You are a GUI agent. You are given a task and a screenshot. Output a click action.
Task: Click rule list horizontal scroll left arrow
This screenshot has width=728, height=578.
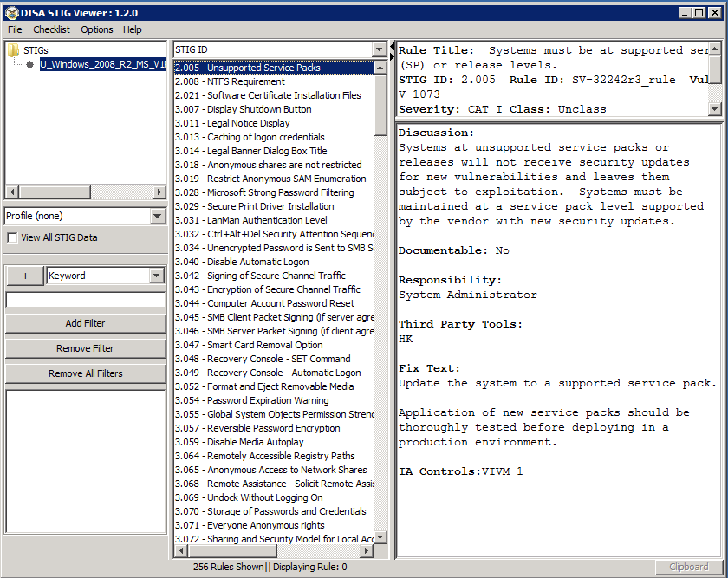click(181, 551)
